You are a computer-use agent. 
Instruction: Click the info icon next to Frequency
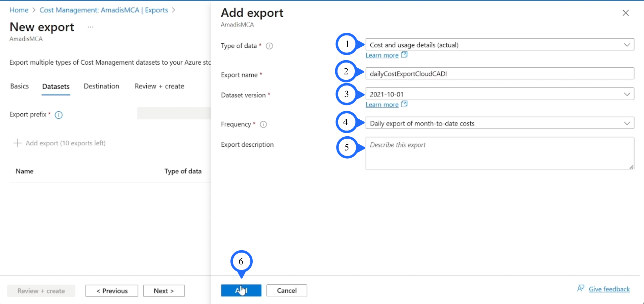pyautogui.click(x=264, y=124)
